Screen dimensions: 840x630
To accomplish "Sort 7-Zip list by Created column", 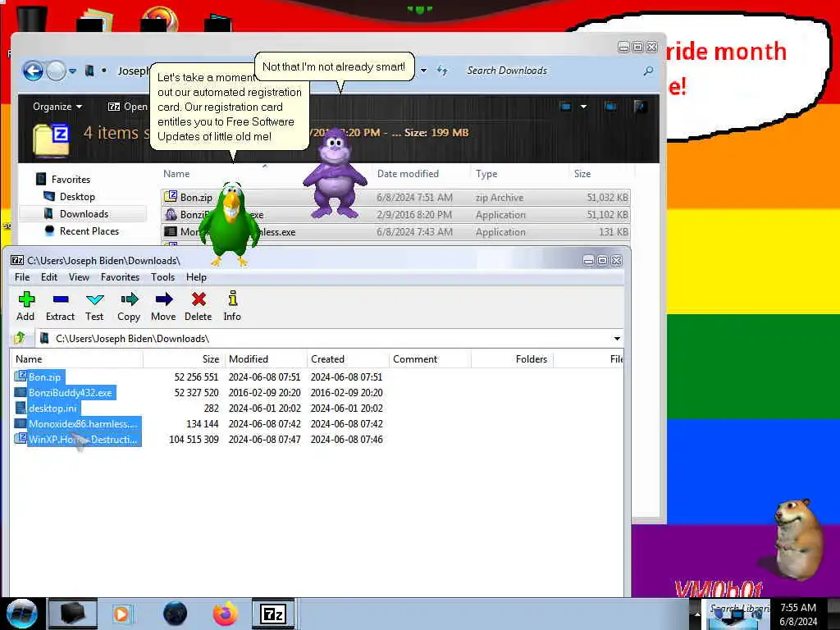I will [x=348, y=359].
